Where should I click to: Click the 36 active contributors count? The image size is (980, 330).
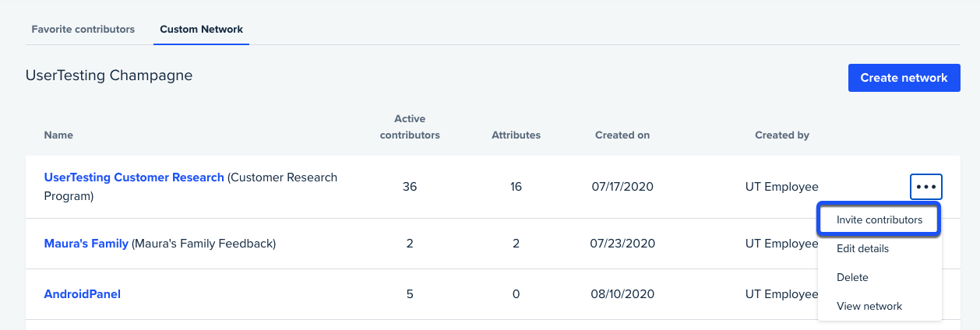pyautogui.click(x=410, y=187)
